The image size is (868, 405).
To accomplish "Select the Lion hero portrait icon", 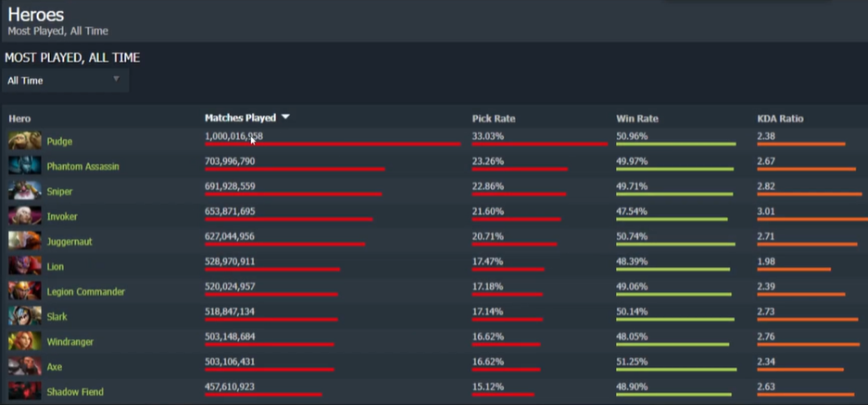I will (x=24, y=266).
